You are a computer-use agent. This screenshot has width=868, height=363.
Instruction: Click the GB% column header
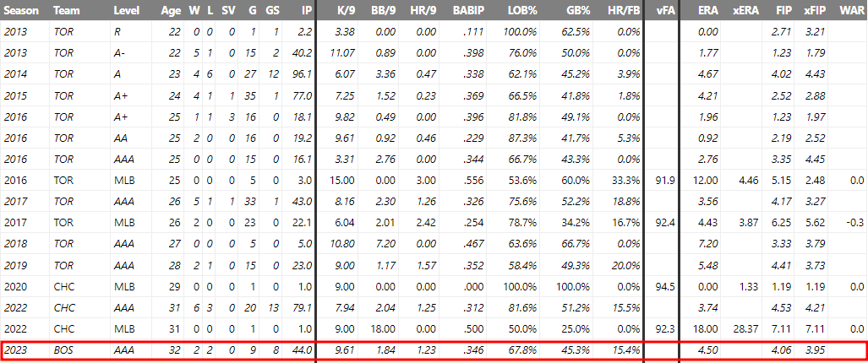tap(578, 10)
